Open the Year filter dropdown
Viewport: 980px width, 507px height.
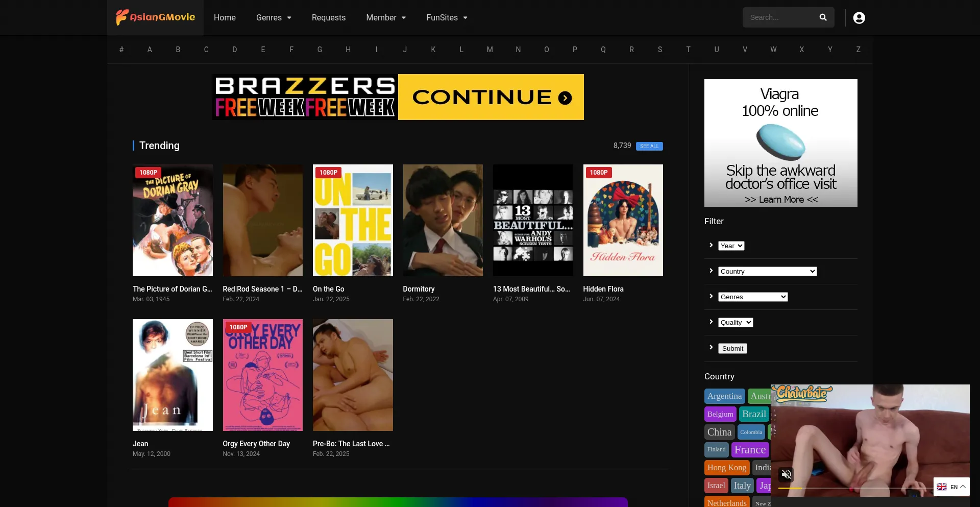coord(731,246)
